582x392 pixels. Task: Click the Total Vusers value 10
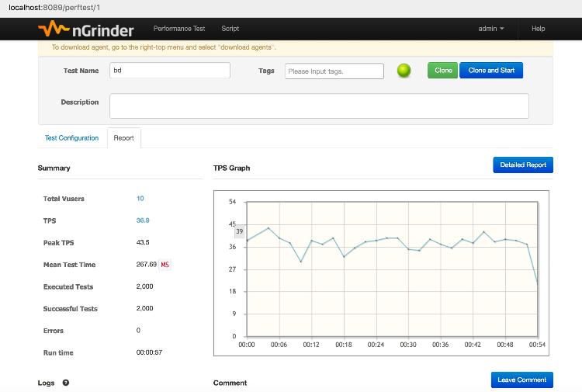[x=140, y=199]
